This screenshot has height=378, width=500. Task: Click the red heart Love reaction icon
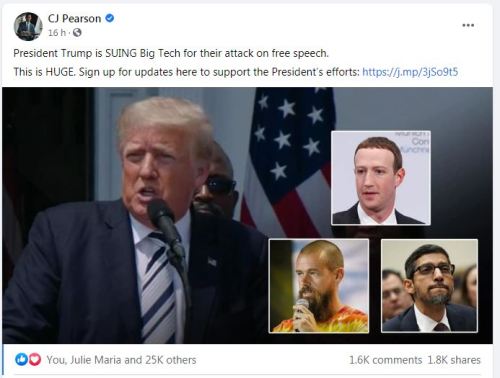coord(35,359)
